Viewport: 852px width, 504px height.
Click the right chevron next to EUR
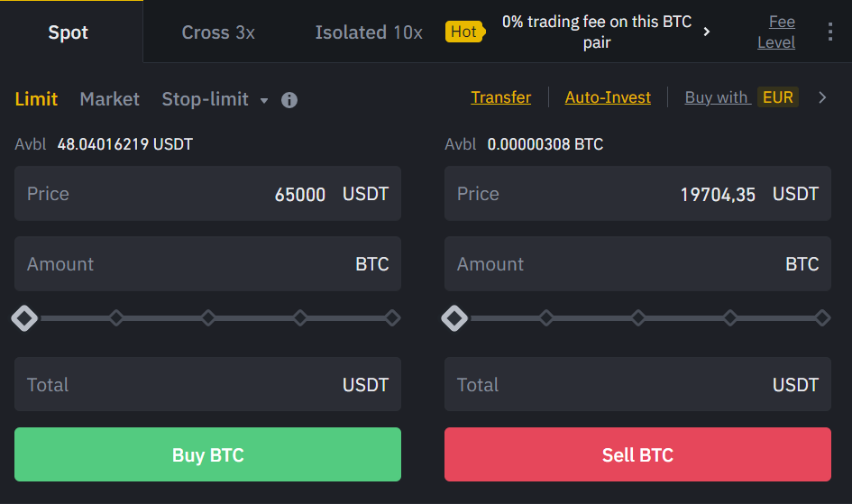822,97
